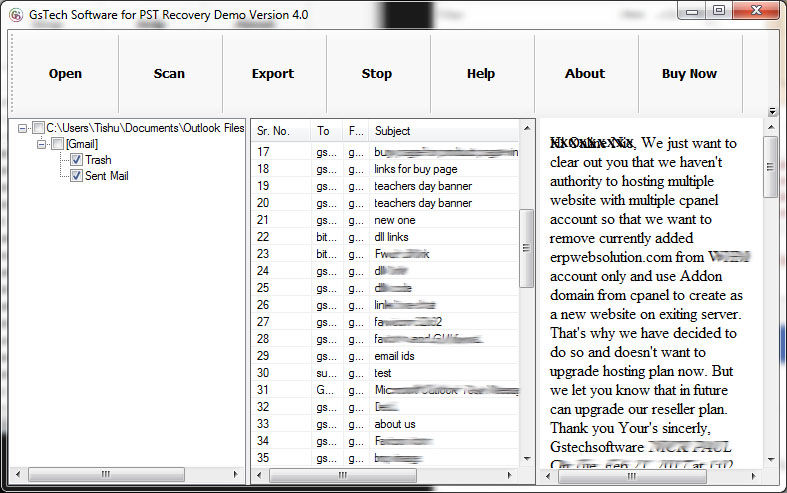Click erpwebsolution.com text in the preview
The height and width of the screenshot is (493, 787).
pos(610,257)
